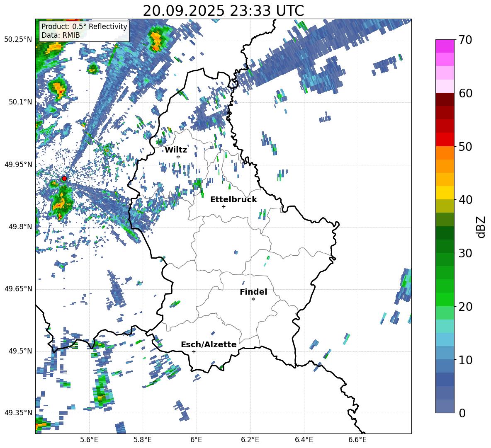The height and width of the screenshot is (448, 491).
Task: Click the yellow colorbar segment above 40
Action: pyautogui.click(x=445, y=193)
